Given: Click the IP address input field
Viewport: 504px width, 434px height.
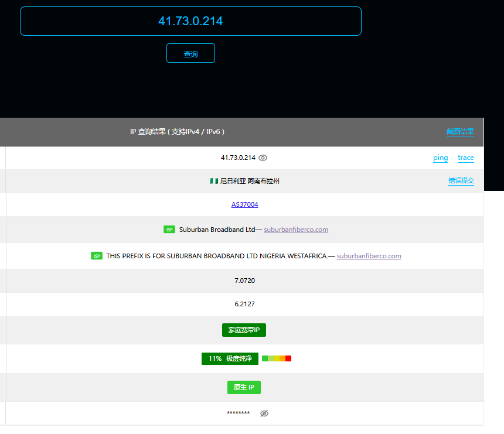Looking at the screenshot, I should (x=190, y=21).
